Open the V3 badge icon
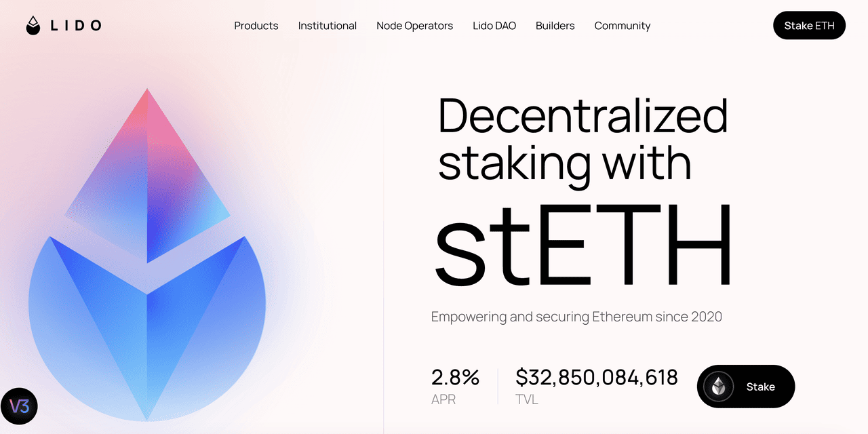 click(x=19, y=407)
